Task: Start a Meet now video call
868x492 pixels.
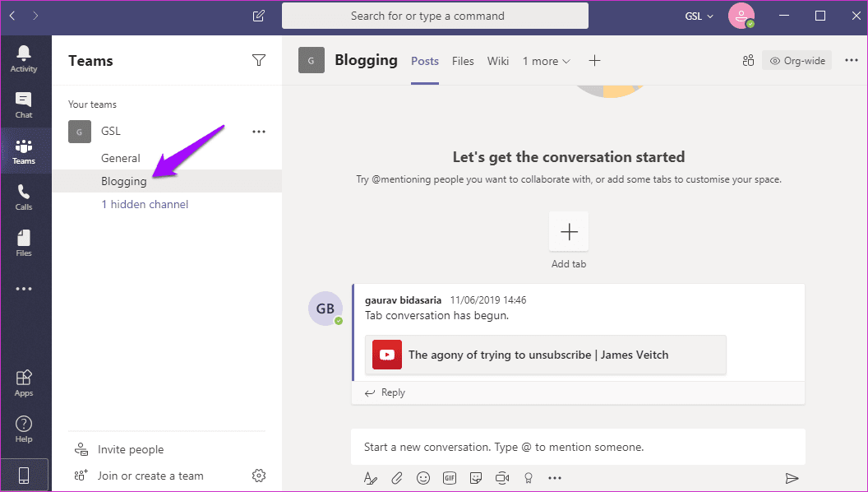Action: 502,477
